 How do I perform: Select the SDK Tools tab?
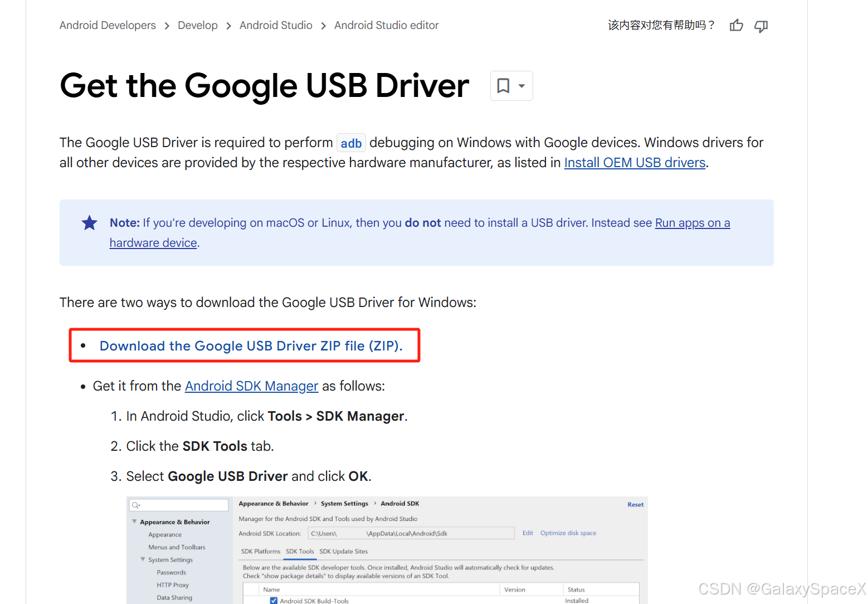point(300,552)
